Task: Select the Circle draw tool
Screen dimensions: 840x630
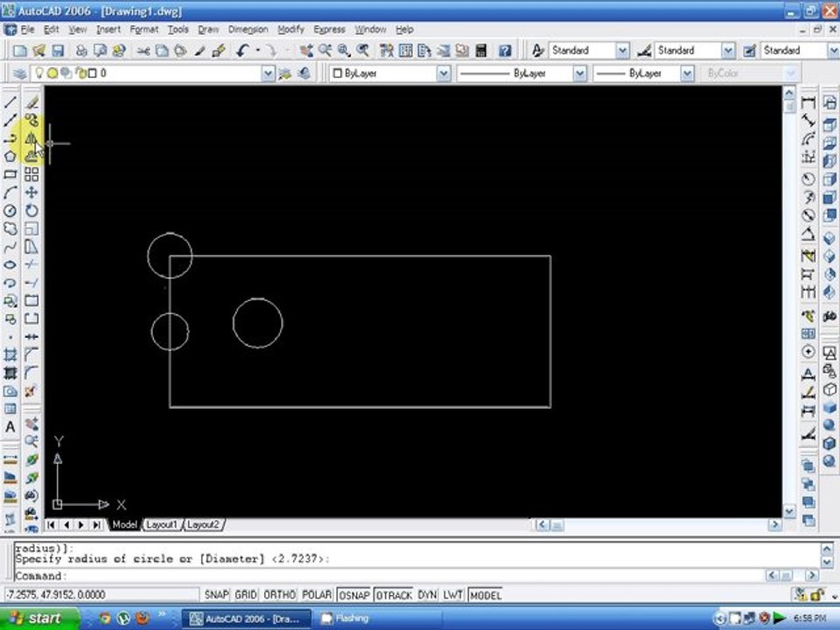Action: [x=10, y=211]
